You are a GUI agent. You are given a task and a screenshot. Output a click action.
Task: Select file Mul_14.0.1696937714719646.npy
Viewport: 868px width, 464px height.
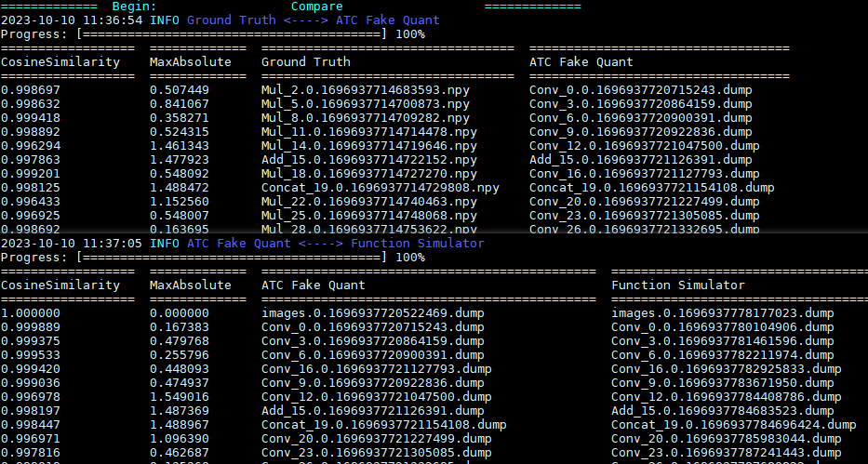[x=369, y=146]
